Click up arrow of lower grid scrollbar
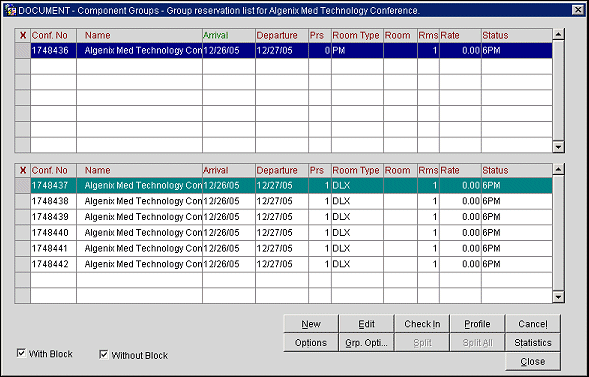 tap(559, 170)
